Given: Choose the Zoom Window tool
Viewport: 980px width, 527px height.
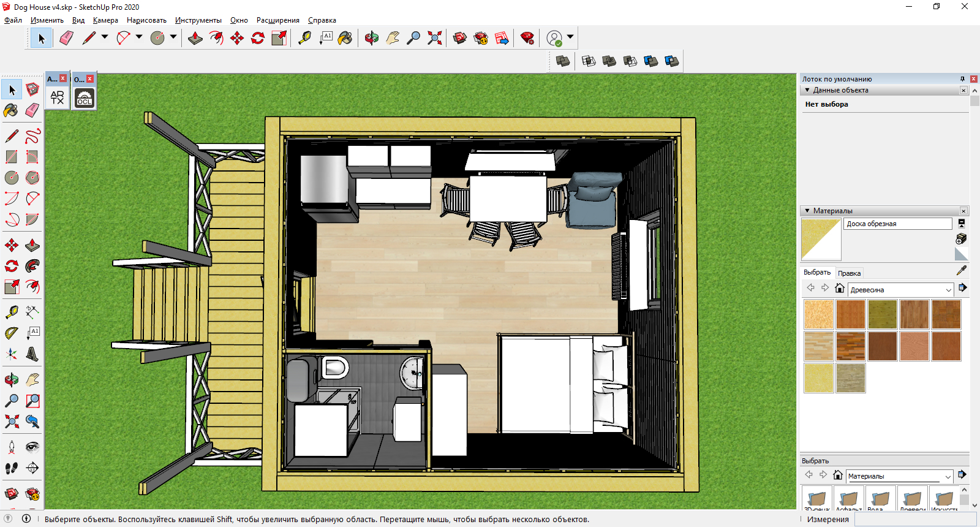Looking at the screenshot, I should click(32, 401).
